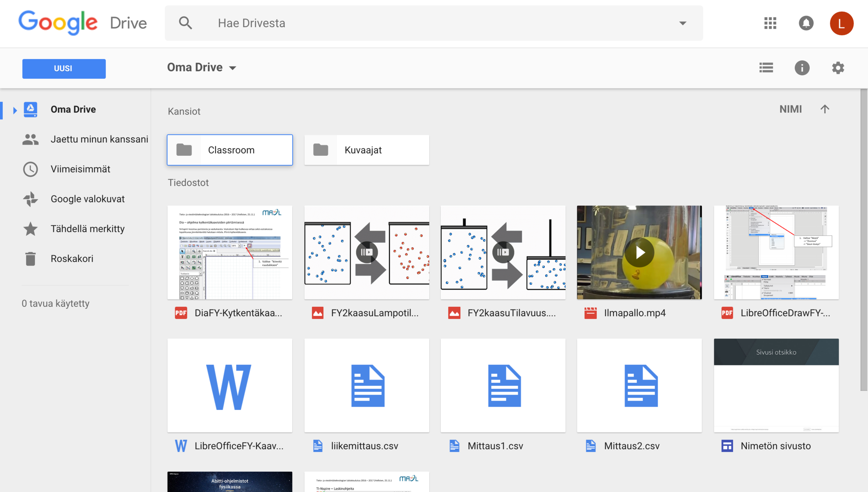Screen dimensions: 868x492
Task: Select the Ilmapallo.mp4 video thumbnail
Action: [639, 252]
